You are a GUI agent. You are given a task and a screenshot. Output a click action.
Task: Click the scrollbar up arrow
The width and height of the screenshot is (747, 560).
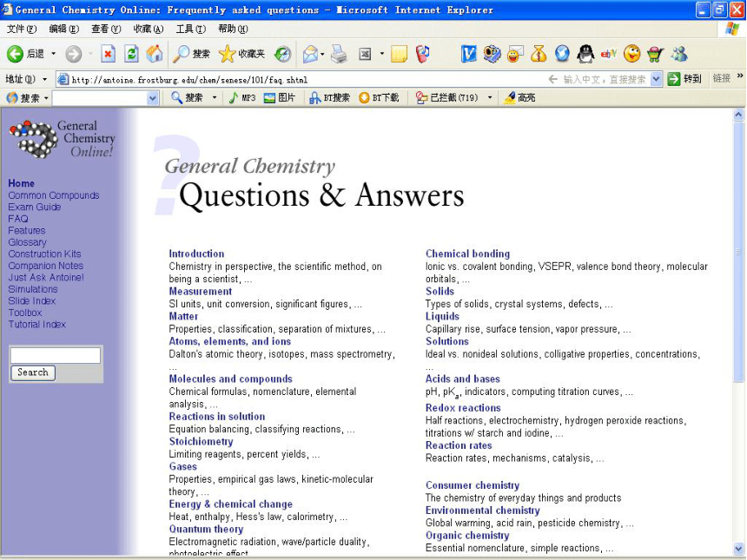click(738, 115)
